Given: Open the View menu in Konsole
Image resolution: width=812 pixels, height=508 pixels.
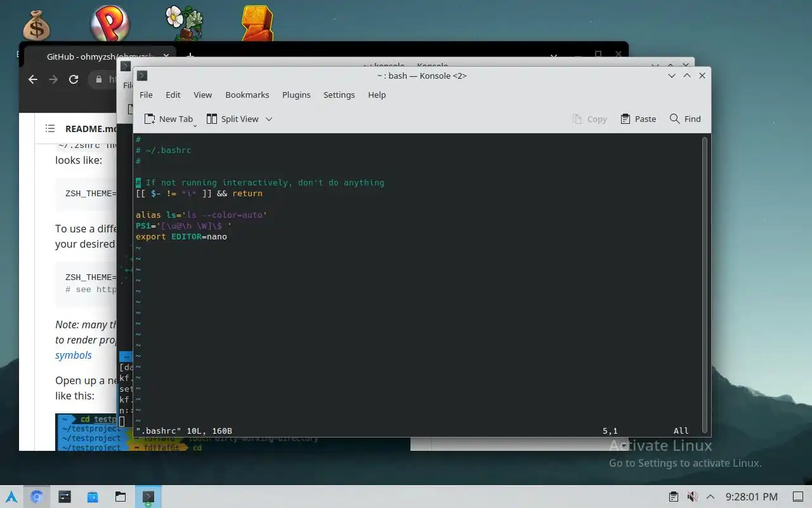Looking at the screenshot, I should (202, 95).
